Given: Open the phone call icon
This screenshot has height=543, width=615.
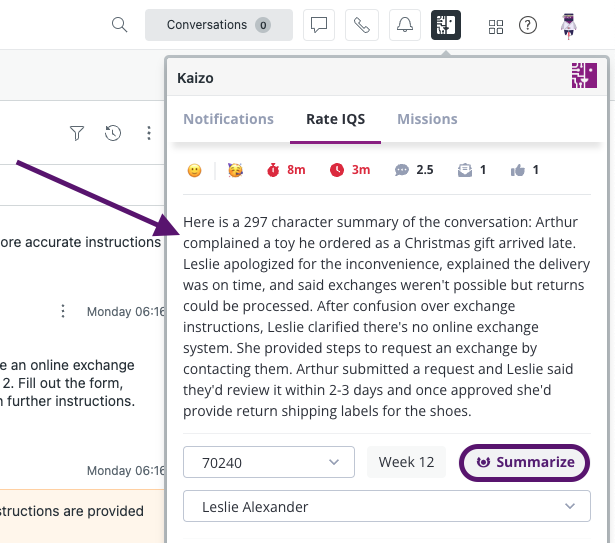Looking at the screenshot, I should [x=362, y=25].
